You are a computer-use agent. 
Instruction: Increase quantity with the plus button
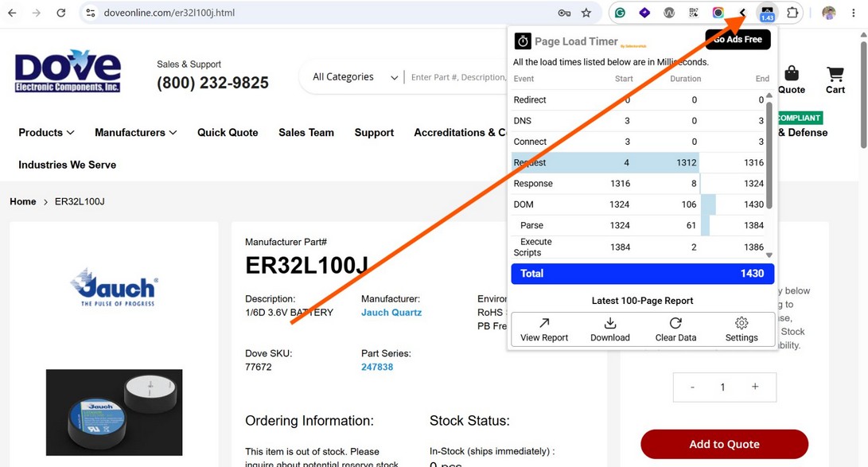pos(755,387)
